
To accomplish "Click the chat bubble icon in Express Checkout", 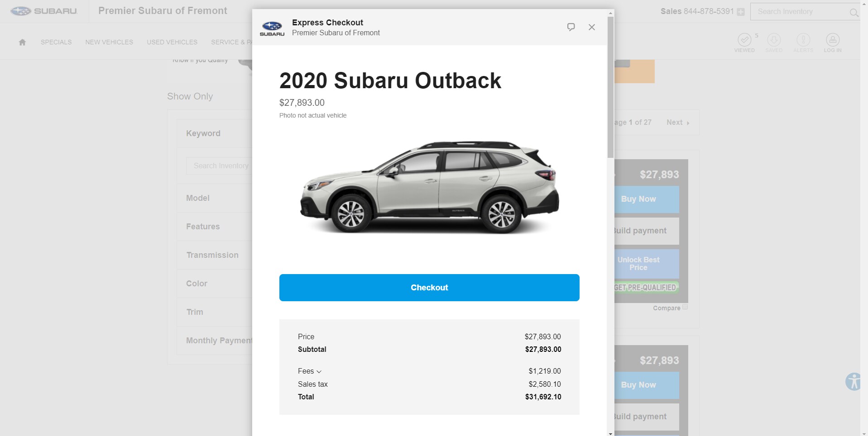I will pyautogui.click(x=571, y=27).
